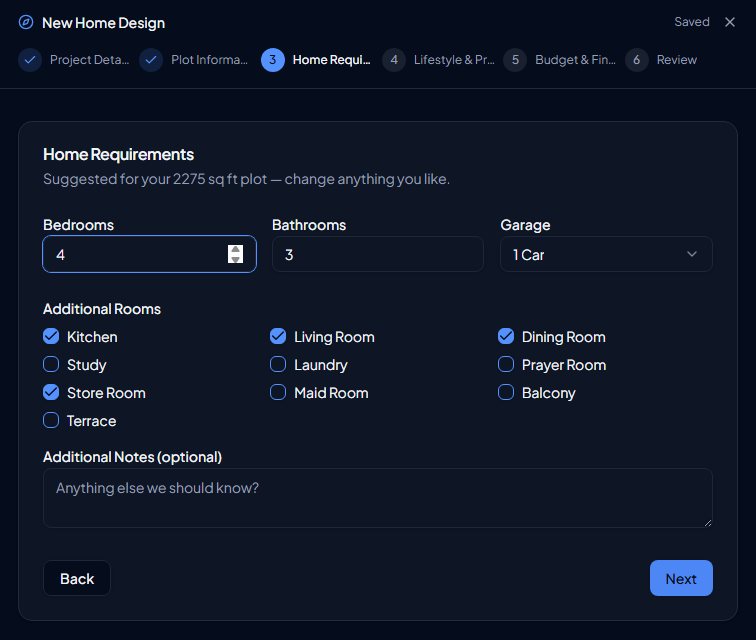Click the Bathrooms number field
The height and width of the screenshot is (640, 756).
coord(378,254)
